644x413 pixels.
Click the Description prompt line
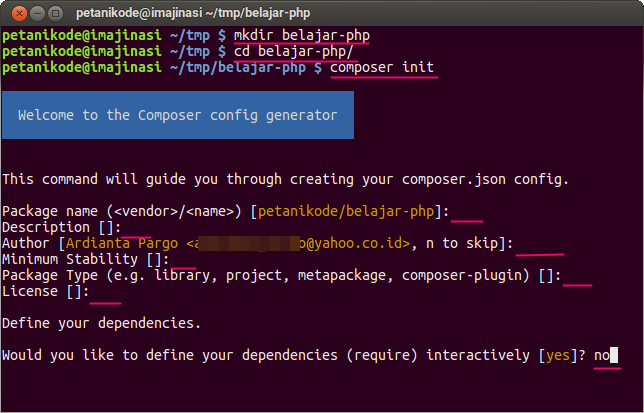tap(62, 227)
